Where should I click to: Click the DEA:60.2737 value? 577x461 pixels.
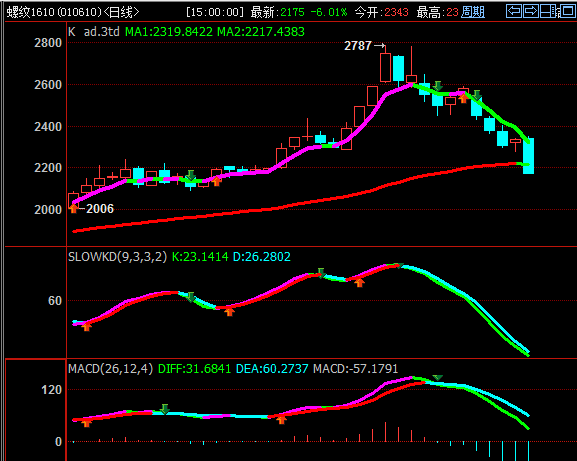coord(272,369)
